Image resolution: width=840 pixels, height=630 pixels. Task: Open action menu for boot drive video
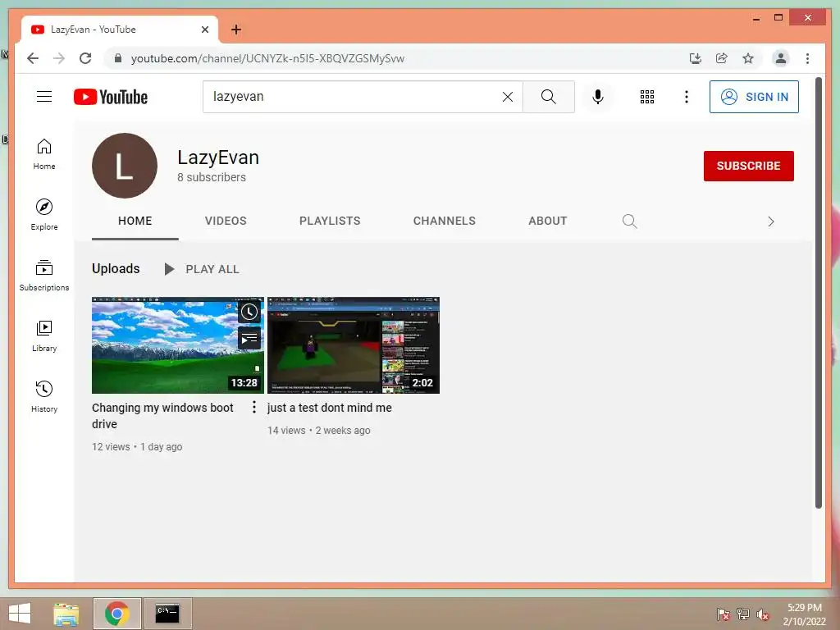(x=254, y=407)
